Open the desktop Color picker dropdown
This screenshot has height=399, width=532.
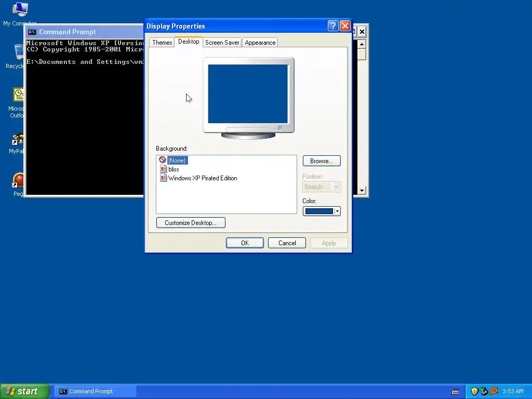pyautogui.click(x=321, y=211)
